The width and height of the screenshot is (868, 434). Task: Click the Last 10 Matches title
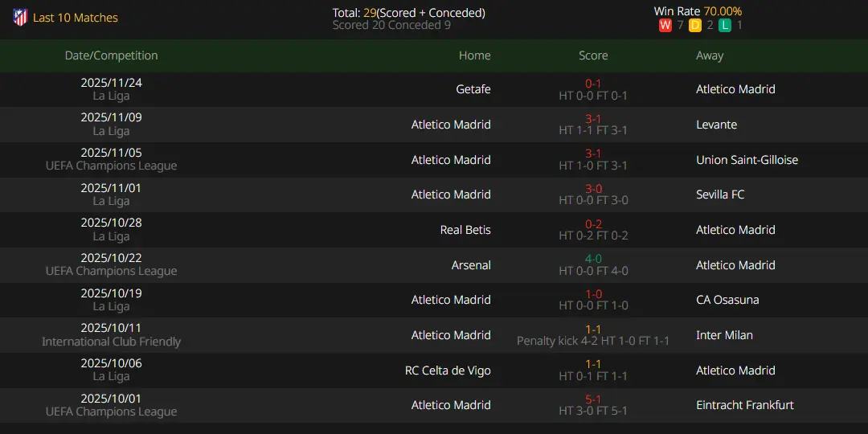pyautogui.click(x=76, y=18)
